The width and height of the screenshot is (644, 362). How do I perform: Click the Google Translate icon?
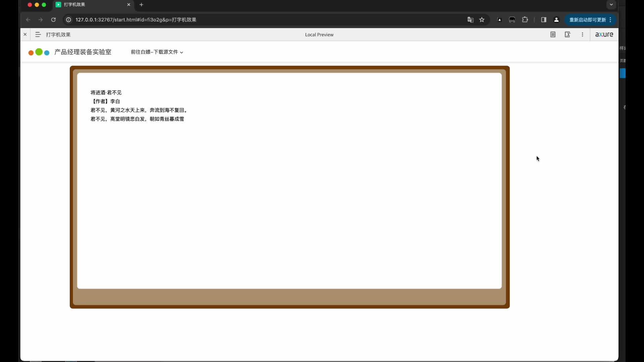470,20
